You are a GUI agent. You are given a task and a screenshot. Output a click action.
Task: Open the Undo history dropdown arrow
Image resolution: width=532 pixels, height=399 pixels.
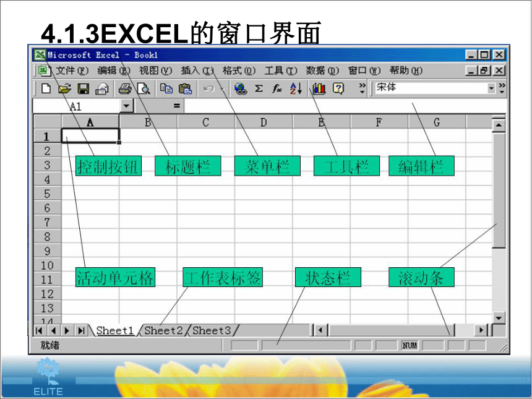[x=222, y=89]
